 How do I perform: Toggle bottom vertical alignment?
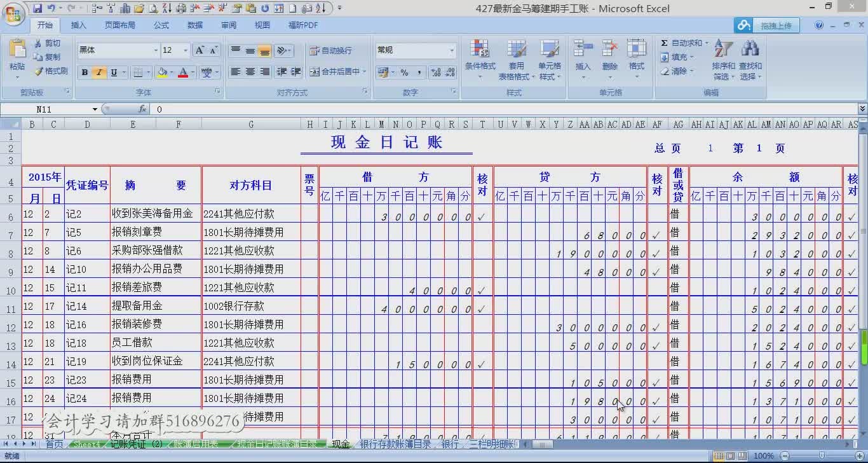pyautogui.click(x=264, y=50)
